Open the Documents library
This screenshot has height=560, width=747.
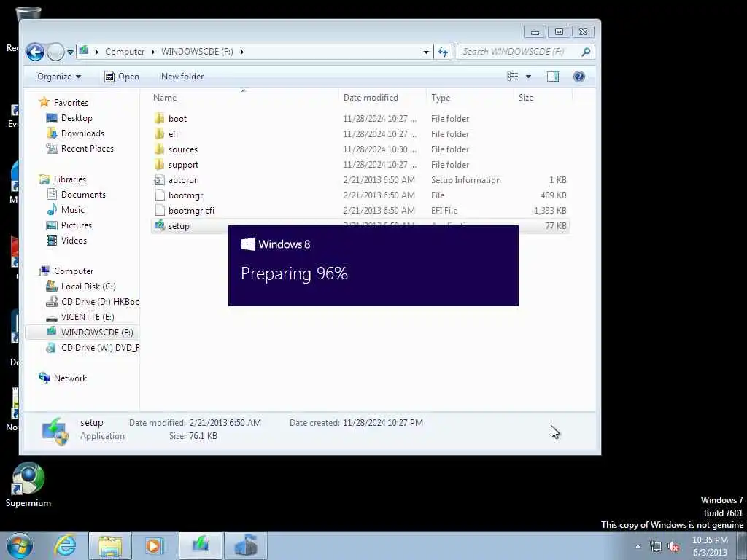pos(83,194)
